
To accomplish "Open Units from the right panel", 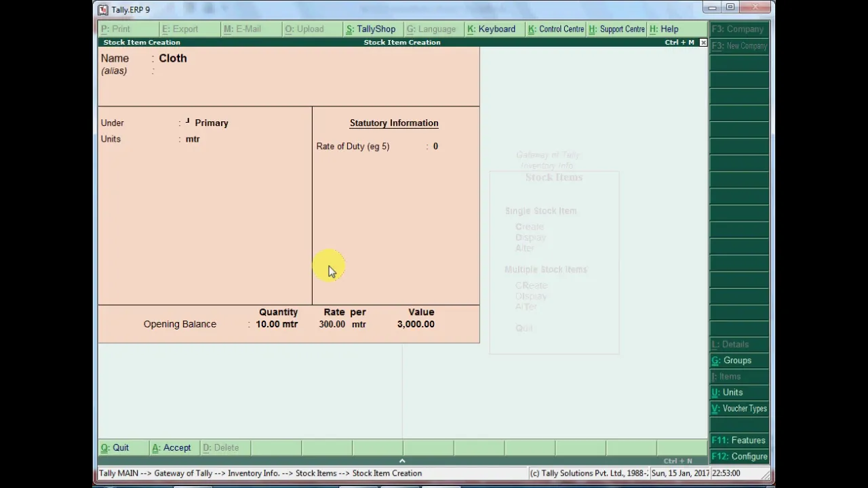I will (x=739, y=392).
